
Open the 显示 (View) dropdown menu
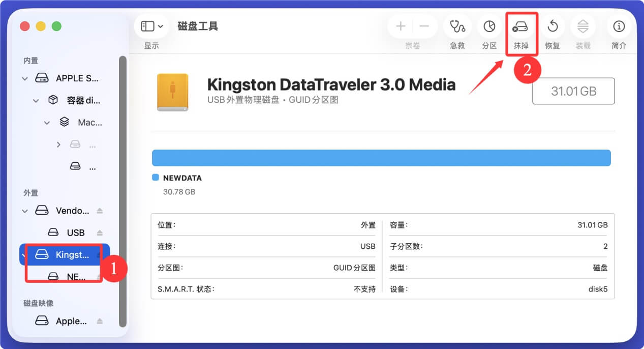coord(151,25)
